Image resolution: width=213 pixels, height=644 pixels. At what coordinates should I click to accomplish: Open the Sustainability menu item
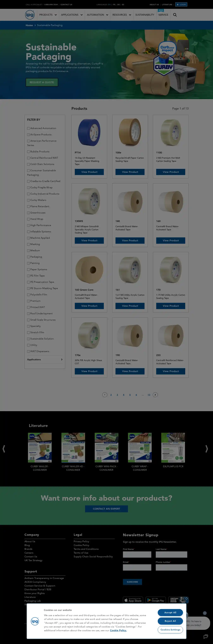pos(145,15)
